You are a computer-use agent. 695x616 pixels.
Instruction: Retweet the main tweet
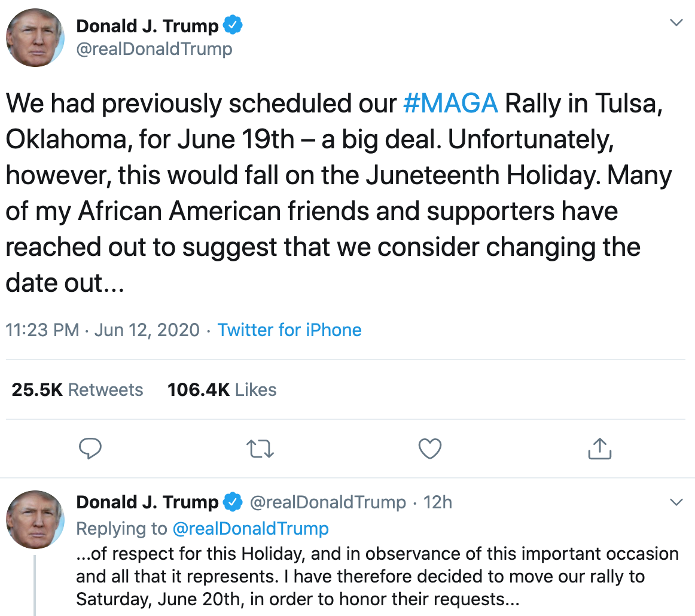tap(261, 449)
